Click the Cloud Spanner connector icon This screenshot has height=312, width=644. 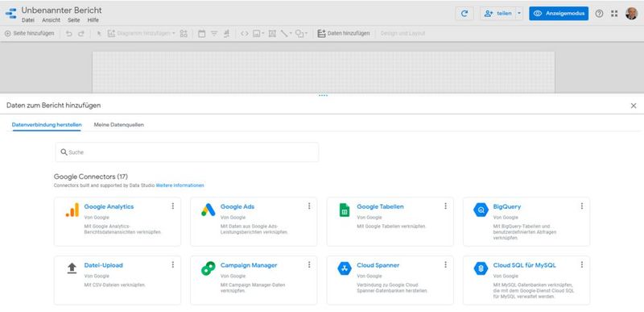tap(345, 268)
